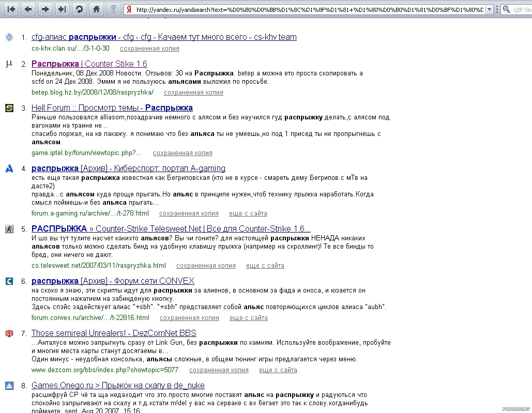This screenshot has width=532, height=413.
Task: Click the green favicon of Hell Forum result
Action: coord(9,108)
